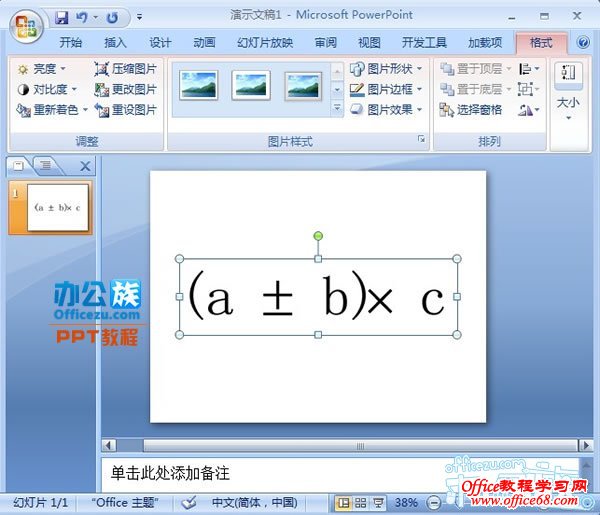Switch to Normal view
The image size is (600, 515).
click(x=343, y=503)
